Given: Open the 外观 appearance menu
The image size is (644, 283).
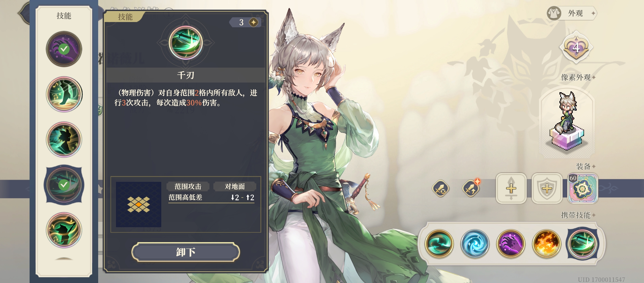Looking at the screenshot, I should (x=572, y=13).
